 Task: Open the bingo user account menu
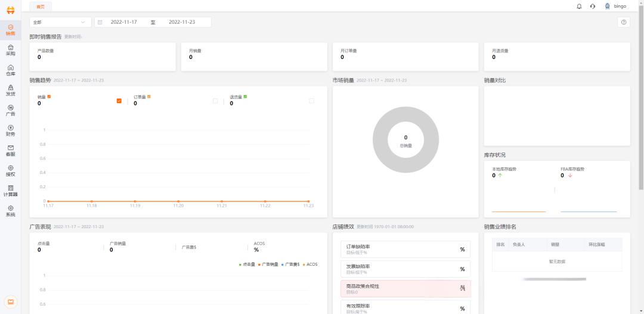(x=616, y=6)
